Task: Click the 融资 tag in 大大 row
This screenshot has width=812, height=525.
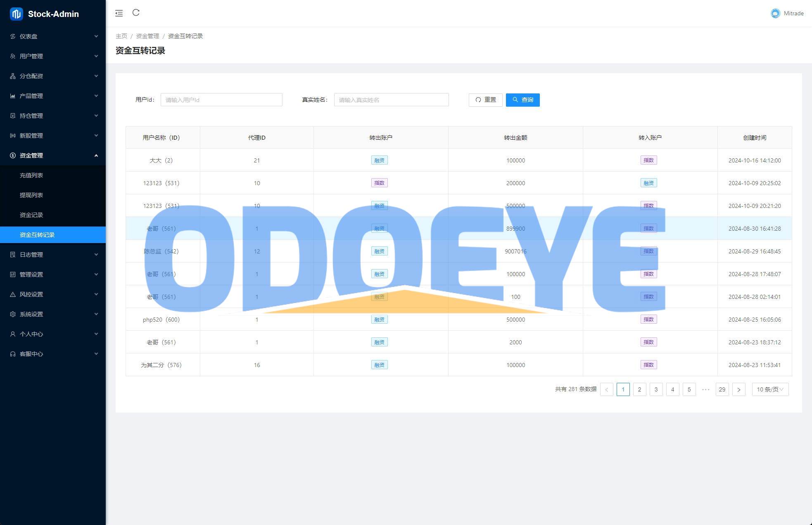Action: pyautogui.click(x=380, y=160)
